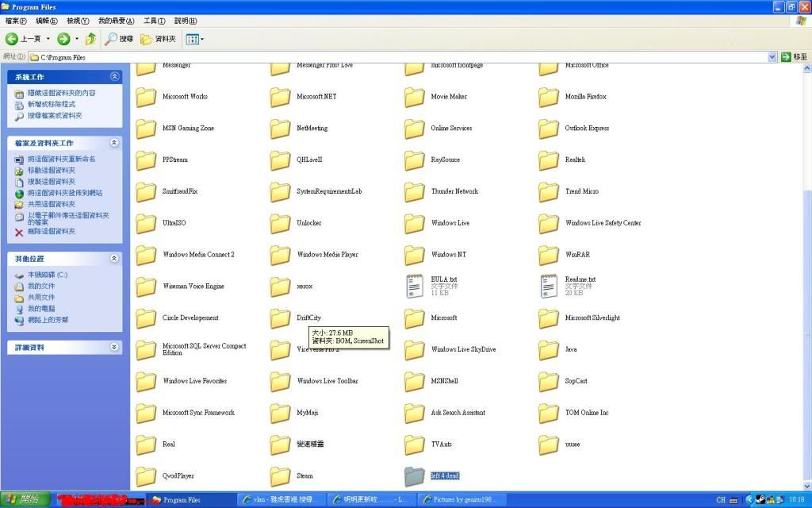Click the 開始 Start button
Viewport: 812px width, 508px height.
(x=25, y=500)
